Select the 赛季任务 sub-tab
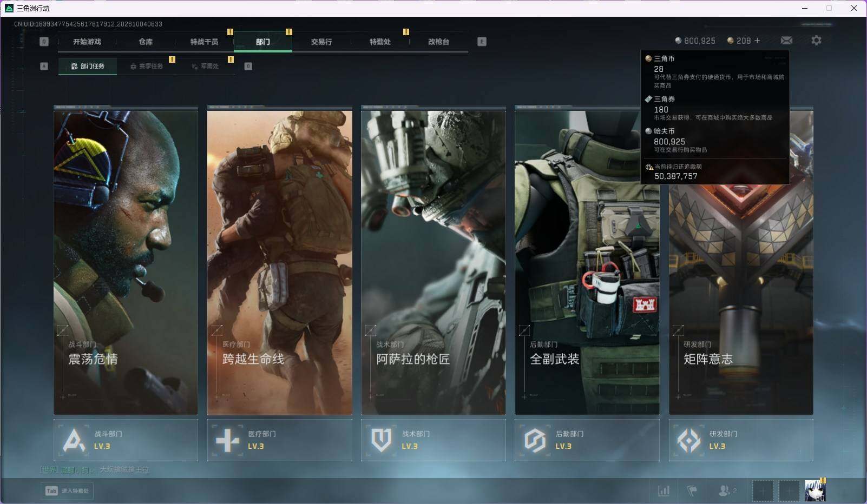This screenshot has height=504, width=867. 147,66
